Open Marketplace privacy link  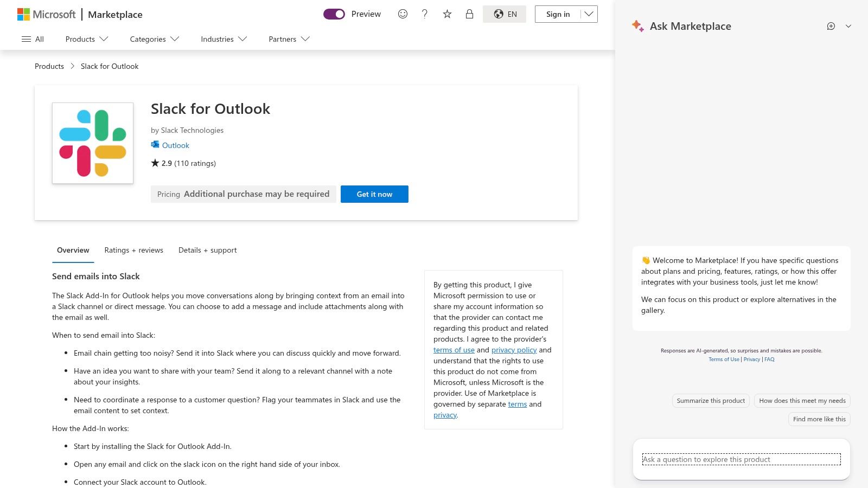pyautogui.click(x=445, y=415)
